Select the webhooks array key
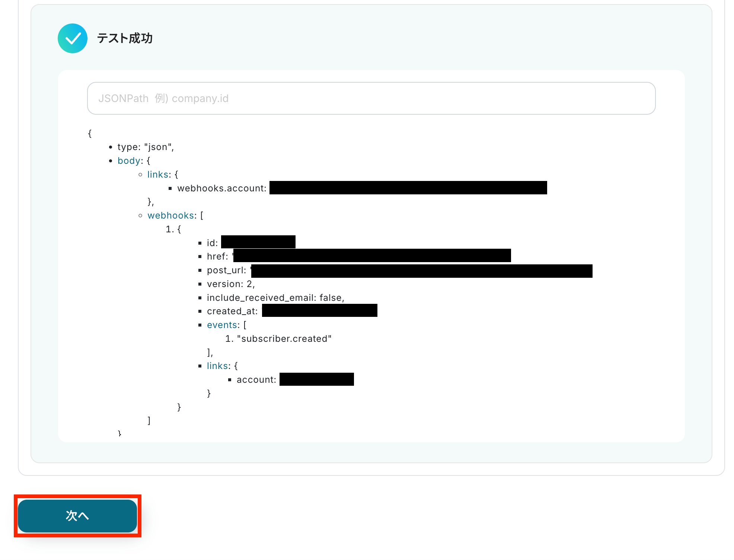The height and width of the screenshot is (560, 734). pyautogui.click(x=170, y=216)
